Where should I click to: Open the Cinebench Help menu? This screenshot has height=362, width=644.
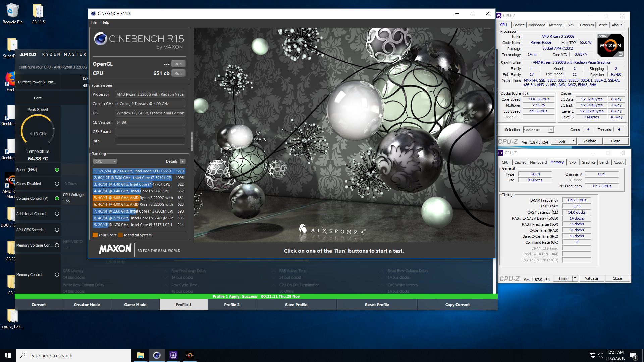click(105, 22)
